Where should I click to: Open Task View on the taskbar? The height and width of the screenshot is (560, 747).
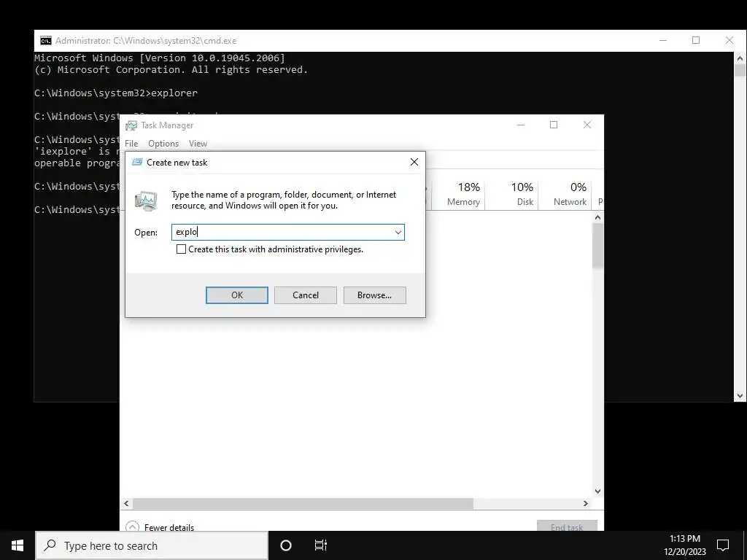[x=321, y=545]
